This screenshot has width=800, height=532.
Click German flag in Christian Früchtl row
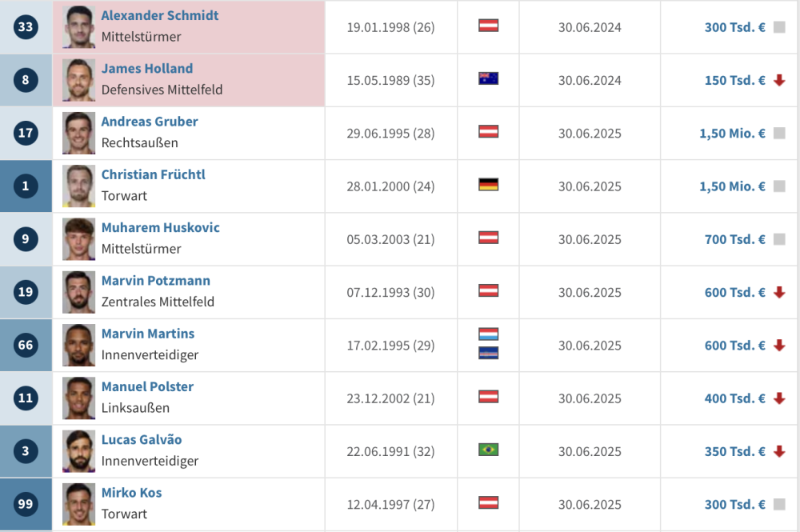[x=488, y=185]
